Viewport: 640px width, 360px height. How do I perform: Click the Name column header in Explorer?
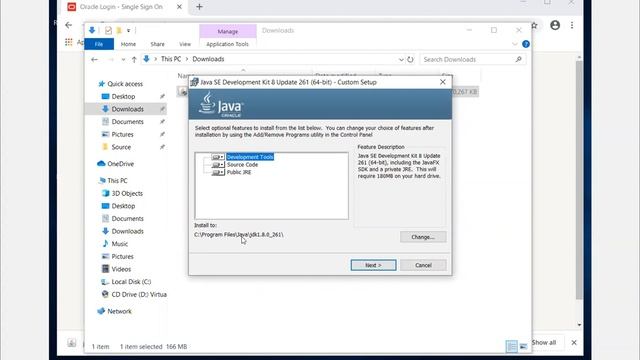point(184,76)
